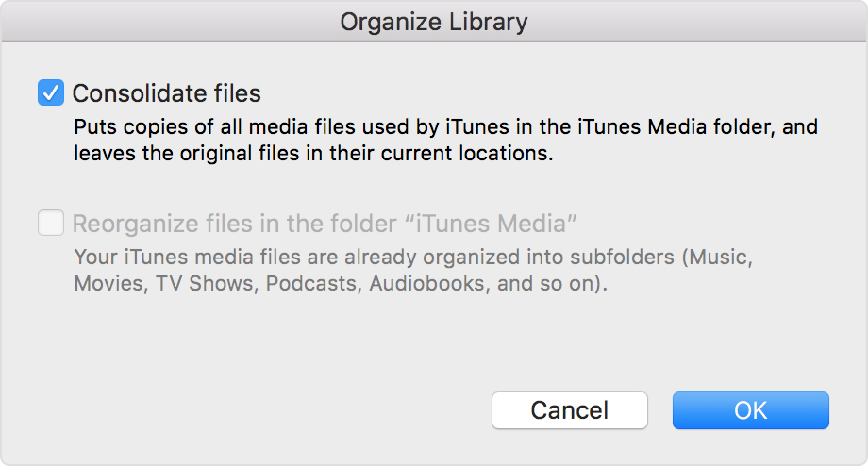Click the "Consolidate files" label text
The image size is (868, 466).
(x=166, y=93)
